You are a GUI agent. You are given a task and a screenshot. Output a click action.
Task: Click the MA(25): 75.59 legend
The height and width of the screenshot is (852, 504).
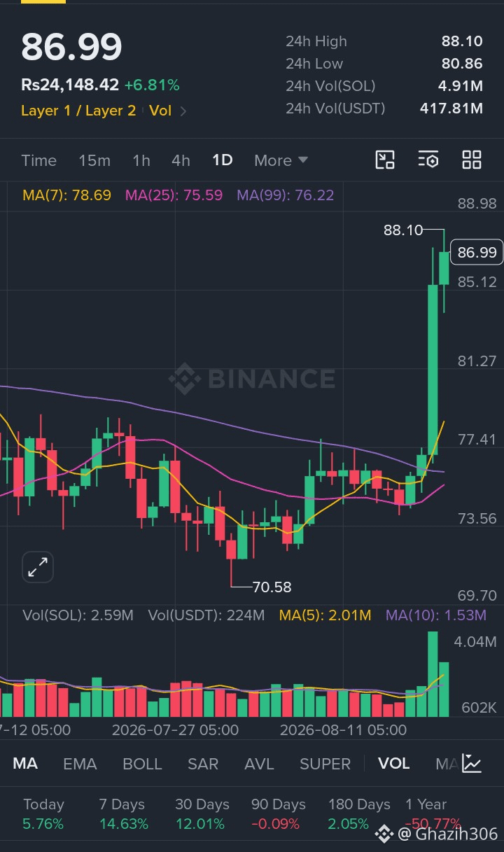[x=174, y=195]
